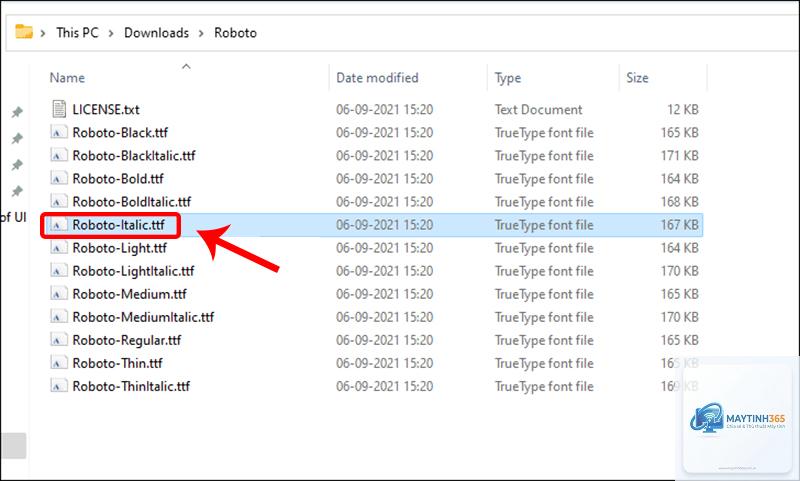Image resolution: width=800 pixels, height=481 pixels.
Task: Select the Roboto-Italic.ttf font icon
Action: [59, 224]
